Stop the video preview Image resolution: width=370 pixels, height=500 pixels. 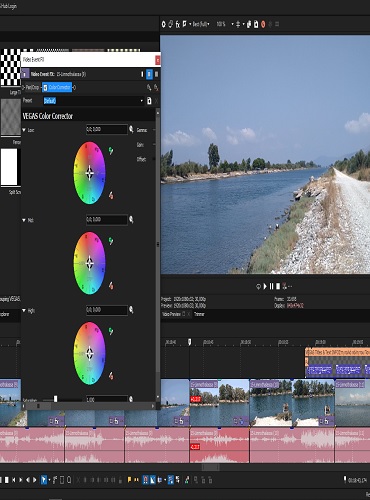click(278, 286)
